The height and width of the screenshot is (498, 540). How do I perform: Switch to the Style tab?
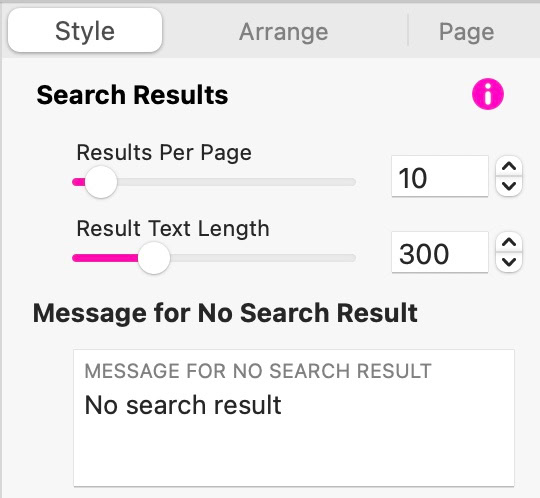[x=85, y=31]
